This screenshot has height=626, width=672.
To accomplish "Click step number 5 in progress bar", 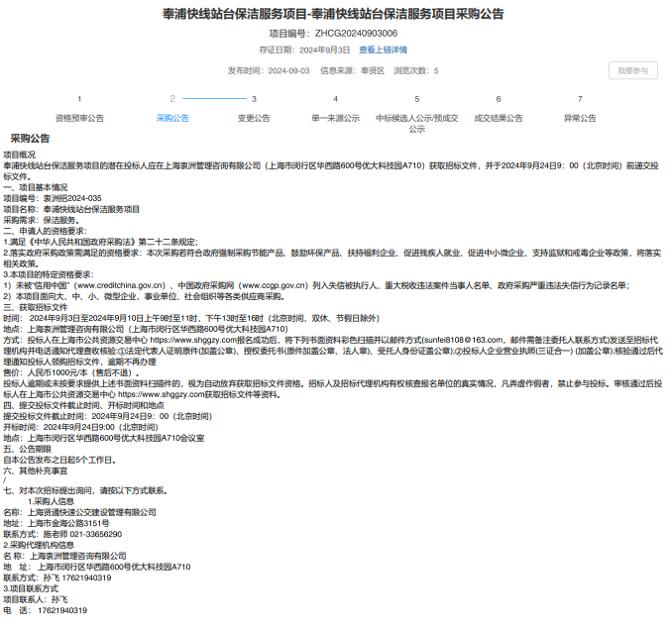I will coord(416,99).
